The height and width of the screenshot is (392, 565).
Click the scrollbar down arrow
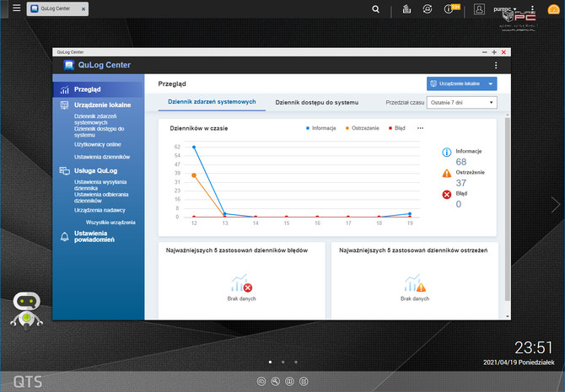508,316
